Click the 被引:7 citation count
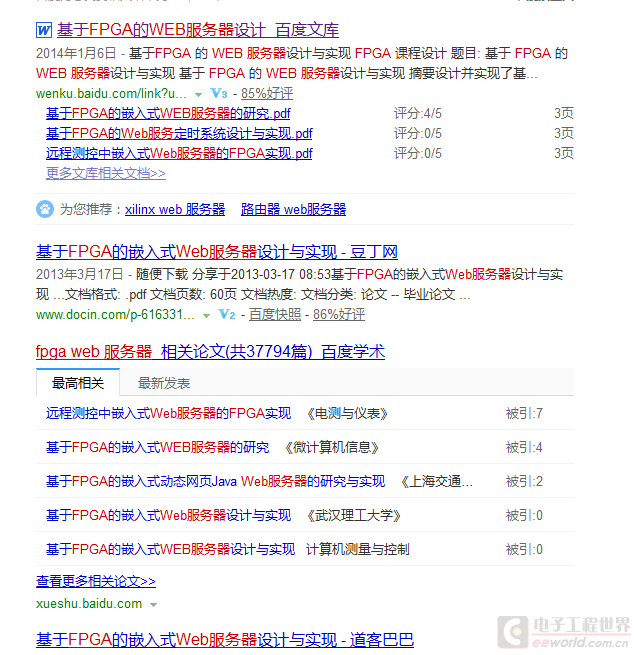 tap(524, 414)
